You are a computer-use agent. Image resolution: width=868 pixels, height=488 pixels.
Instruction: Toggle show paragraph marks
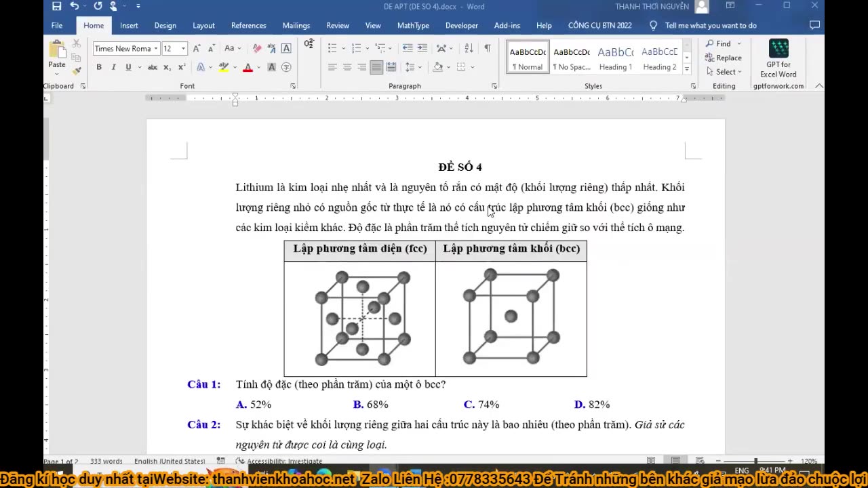click(488, 48)
